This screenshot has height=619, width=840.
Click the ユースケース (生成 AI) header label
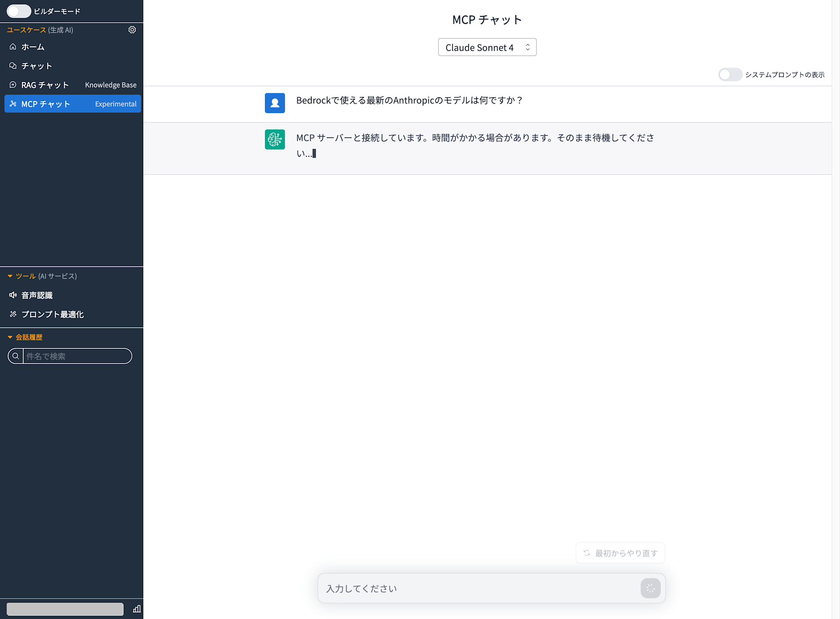(x=40, y=30)
